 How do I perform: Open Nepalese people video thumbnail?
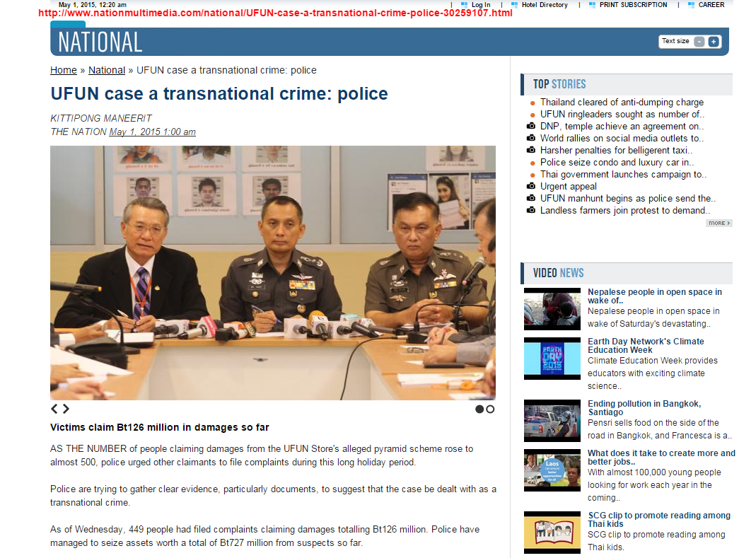(x=552, y=309)
